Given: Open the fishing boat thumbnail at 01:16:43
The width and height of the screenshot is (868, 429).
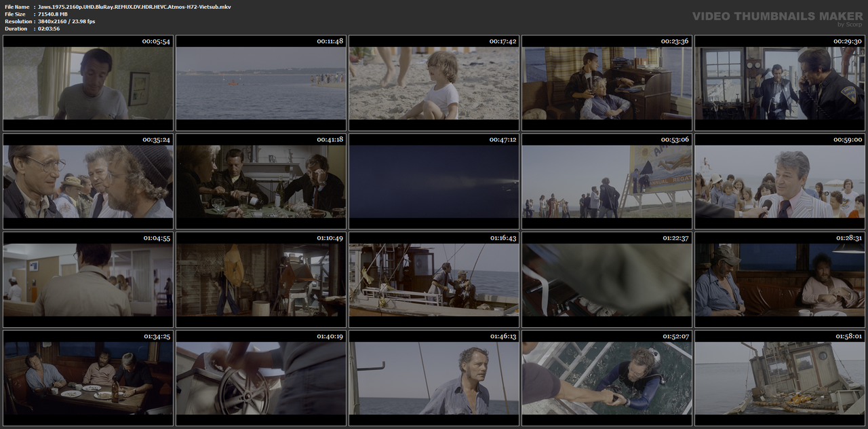Looking at the screenshot, I should tap(434, 280).
